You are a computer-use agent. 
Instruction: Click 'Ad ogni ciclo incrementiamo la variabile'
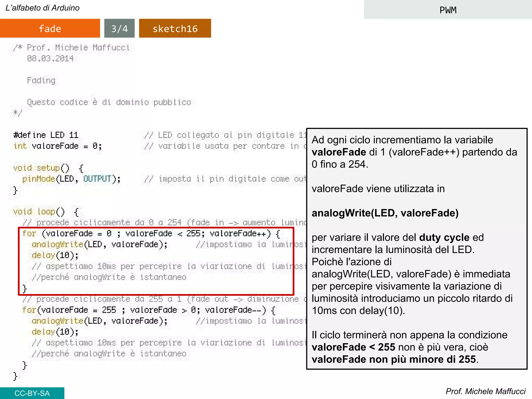[402, 140]
